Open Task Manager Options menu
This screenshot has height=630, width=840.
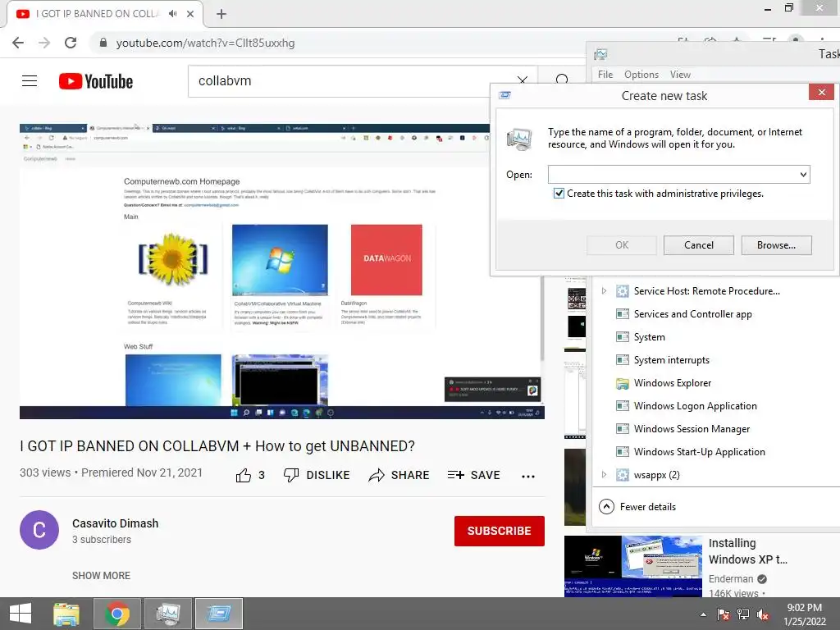click(x=641, y=75)
